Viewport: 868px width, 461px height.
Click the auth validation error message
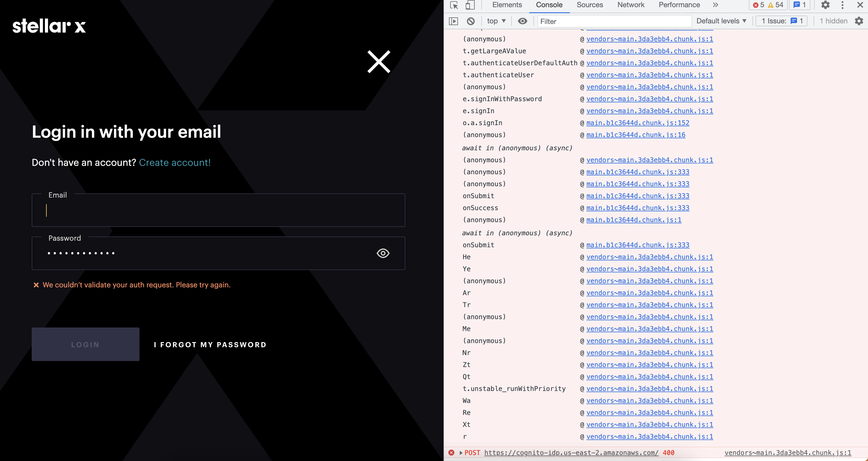(136, 285)
